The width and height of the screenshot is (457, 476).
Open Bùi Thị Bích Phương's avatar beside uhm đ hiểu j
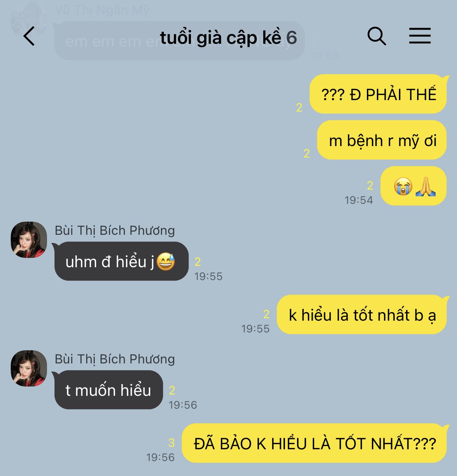(x=29, y=240)
